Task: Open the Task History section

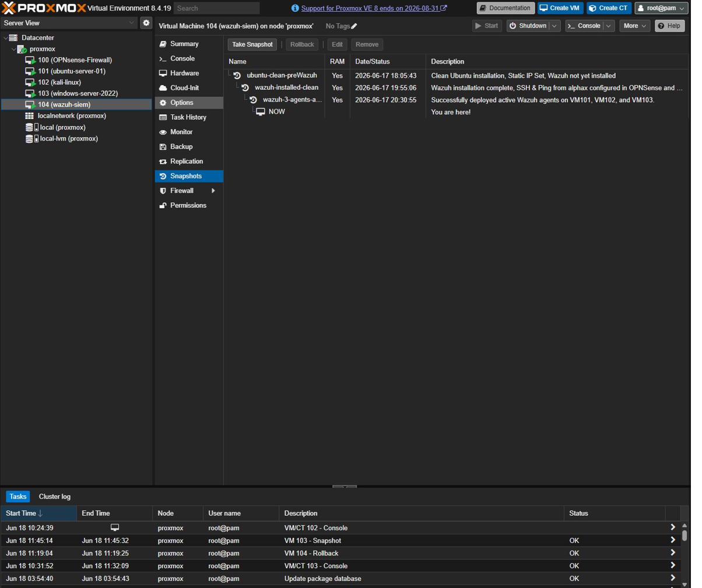Action: click(189, 117)
